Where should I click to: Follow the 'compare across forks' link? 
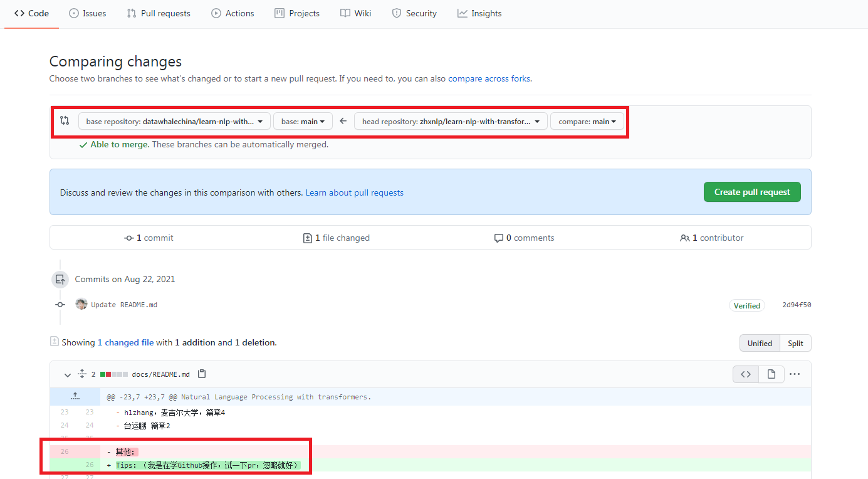pyautogui.click(x=489, y=79)
